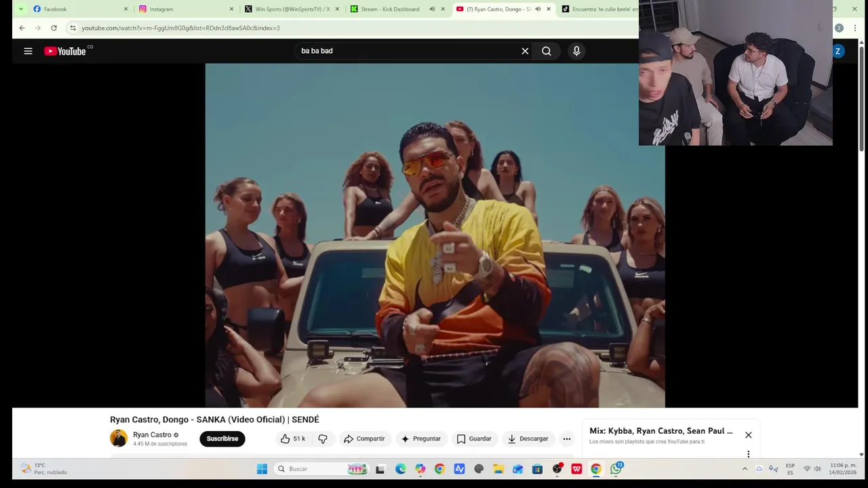The height and width of the screenshot is (488, 868).
Task: Subscribe with the Suscribirse button
Action: click(222, 439)
